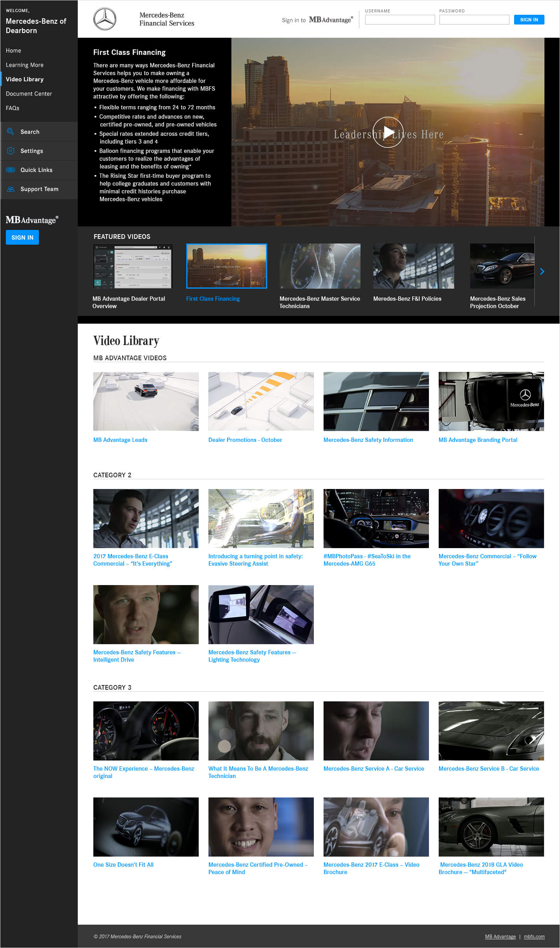This screenshot has width=560, height=948.
Task: Open the FAQs page in sidebar
Action: point(12,108)
